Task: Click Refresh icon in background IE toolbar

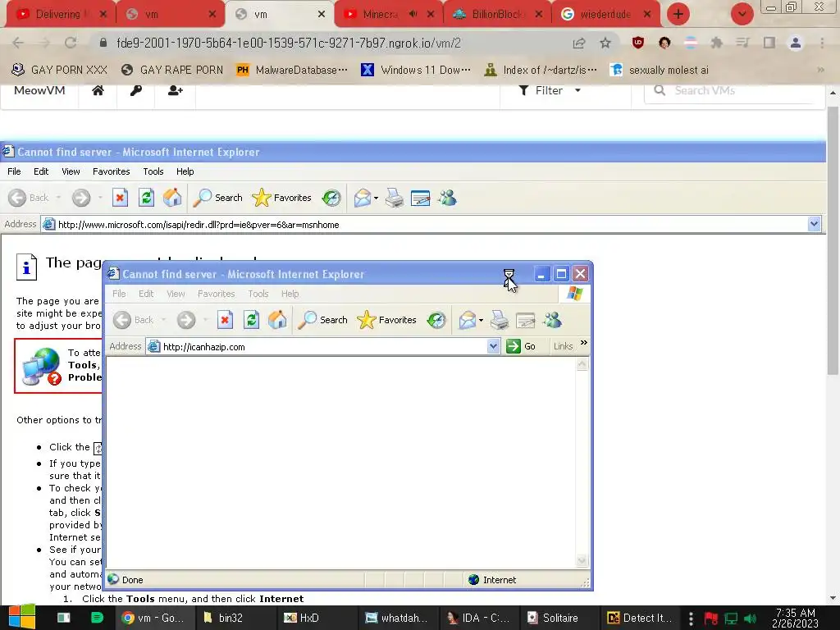Action: tap(146, 198)
